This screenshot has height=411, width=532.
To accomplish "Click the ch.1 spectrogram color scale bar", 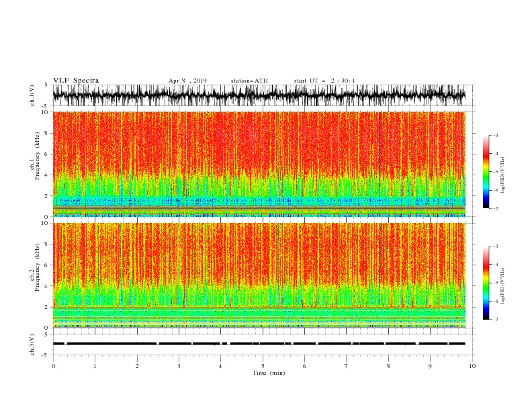I will pyautogui.click(x=486, y=172).
